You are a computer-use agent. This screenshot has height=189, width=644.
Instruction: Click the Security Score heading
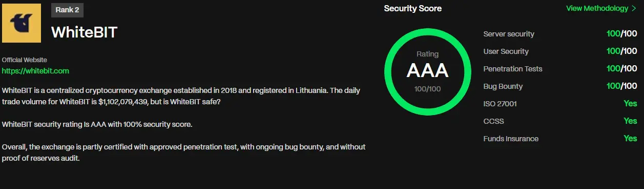pos(412,8)
